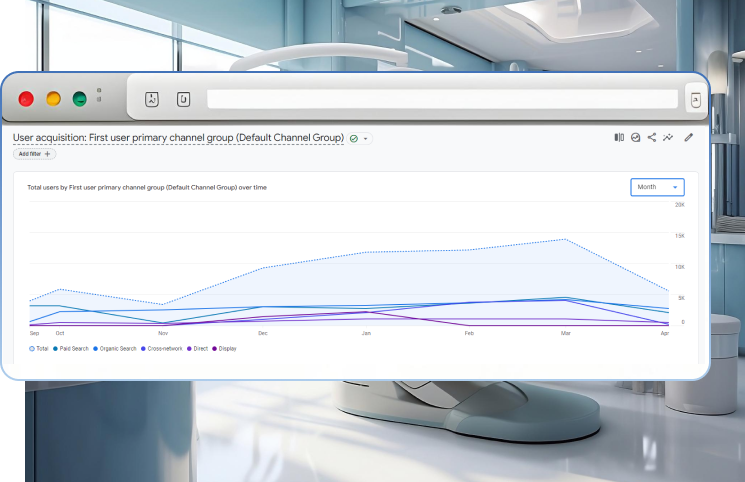The height and width of the screenshot is (482, 745).
Task: Click the green verified status icon beside title
Action: point(354,138)
